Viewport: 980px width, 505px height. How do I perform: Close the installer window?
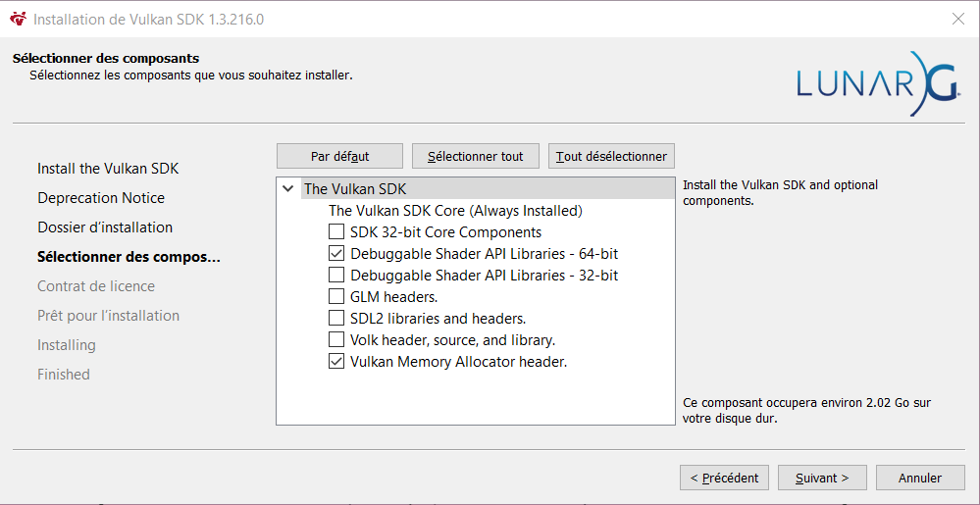[957, 19]
